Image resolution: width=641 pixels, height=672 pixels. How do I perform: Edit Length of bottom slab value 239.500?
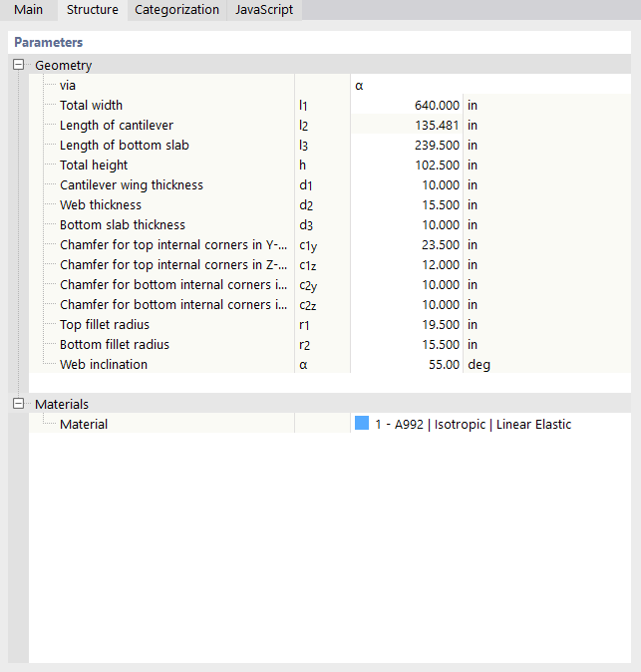coord(407,145)
